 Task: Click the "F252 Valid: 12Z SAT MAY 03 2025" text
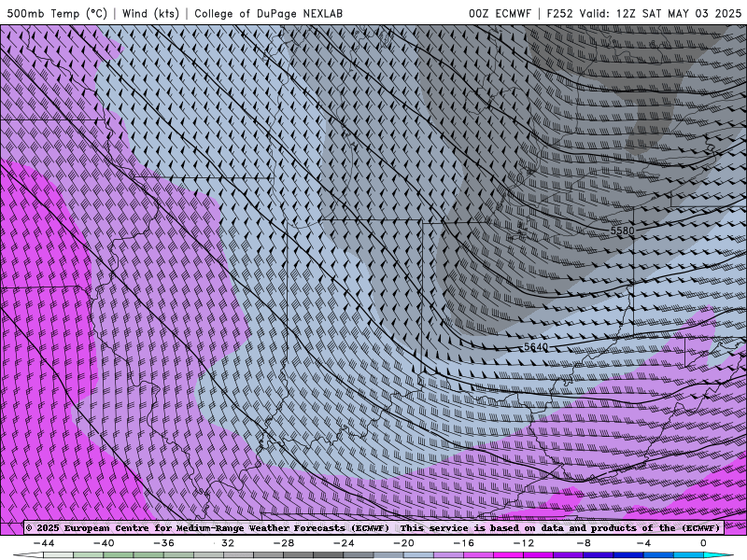pyautogui.click(x=644, y=13)
